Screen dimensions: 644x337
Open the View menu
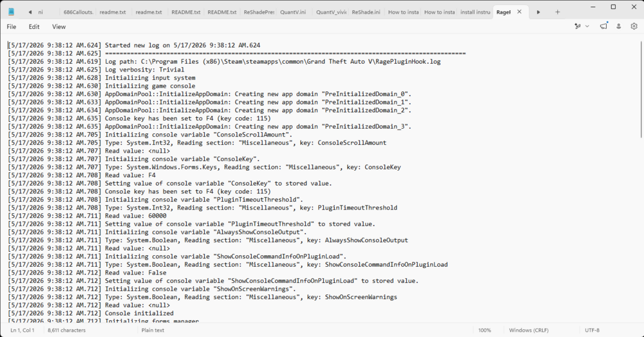tap(59, 26)
